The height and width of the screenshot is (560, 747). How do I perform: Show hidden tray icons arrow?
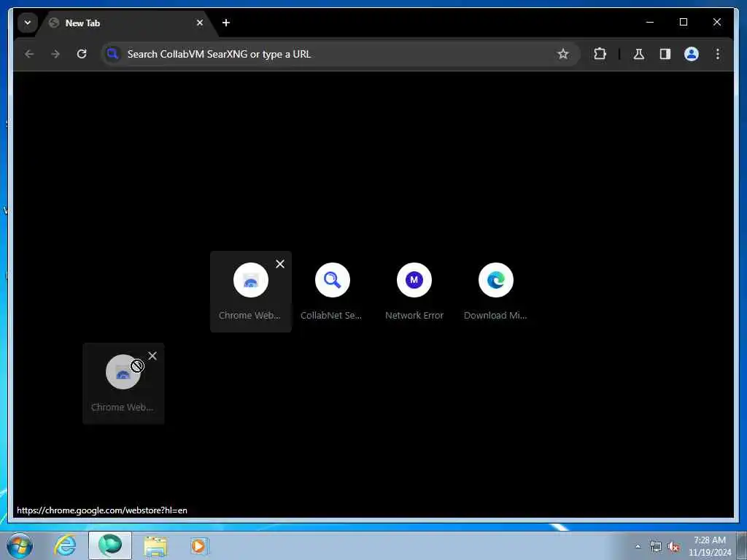pos(638,546)
